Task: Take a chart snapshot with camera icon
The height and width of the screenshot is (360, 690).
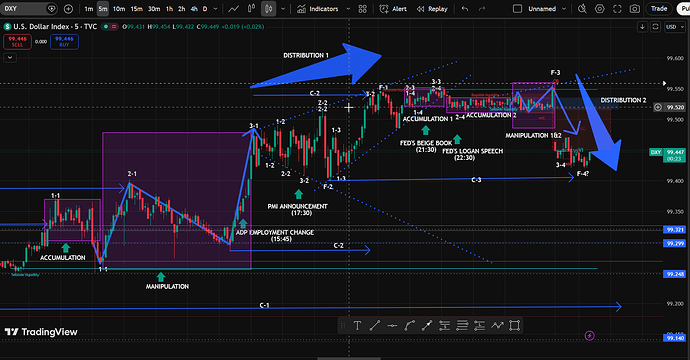Action: coord(635,9)
